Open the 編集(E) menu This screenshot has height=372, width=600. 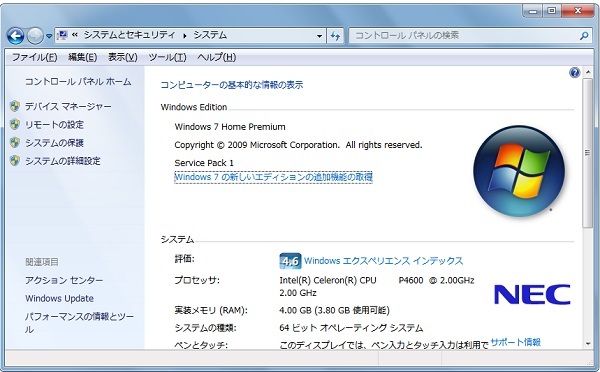click(x=82, y=57)
